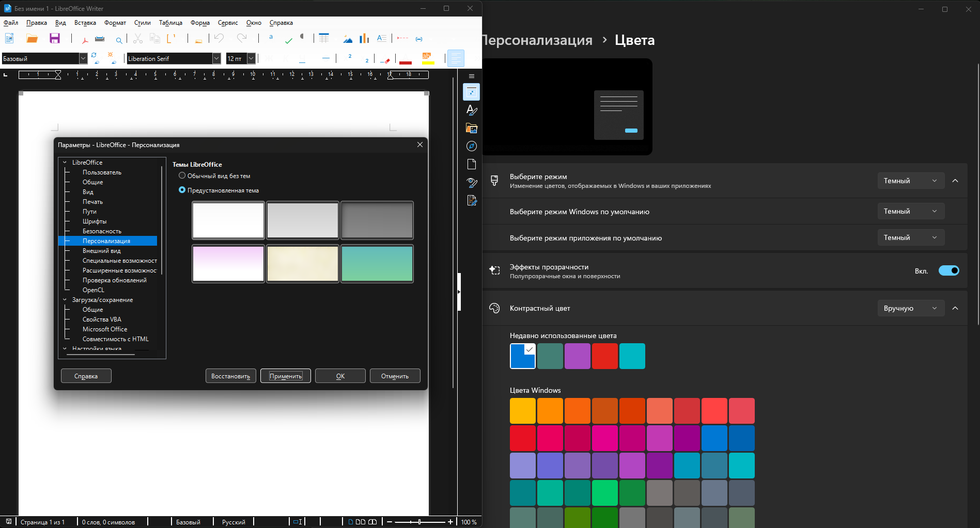Close the Параметры dialog with X

pyautogui.click(x=420, y=145)
